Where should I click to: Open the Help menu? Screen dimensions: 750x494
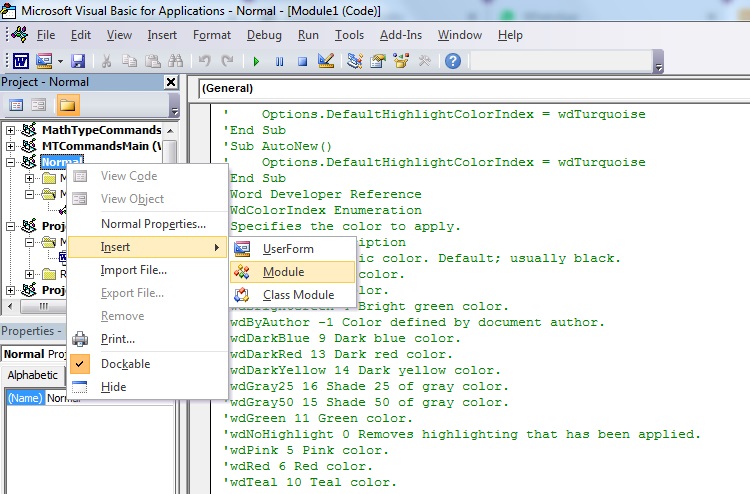[510, 35]
